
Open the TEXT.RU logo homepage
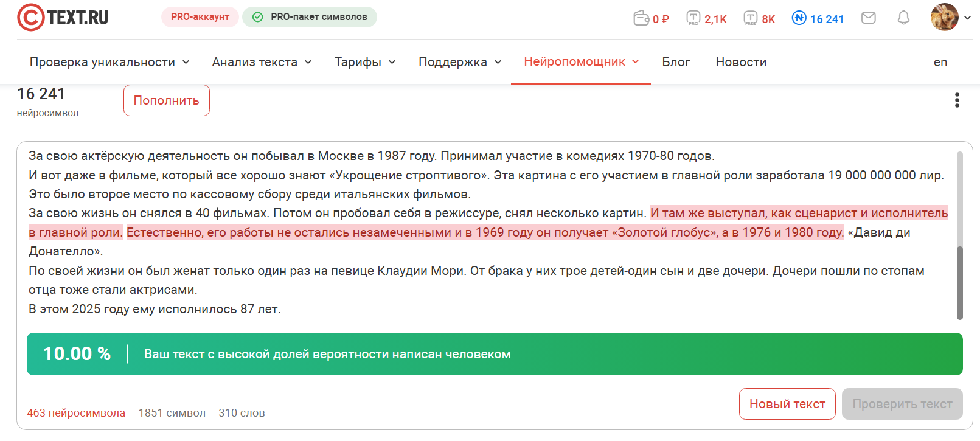(x=63, y=17)
